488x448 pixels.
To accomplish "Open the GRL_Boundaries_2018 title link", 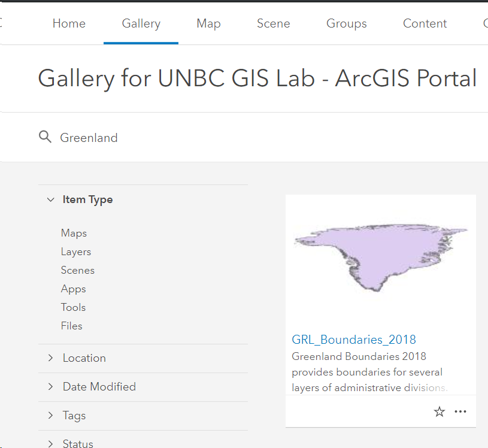I will click(x=353, y=340).
